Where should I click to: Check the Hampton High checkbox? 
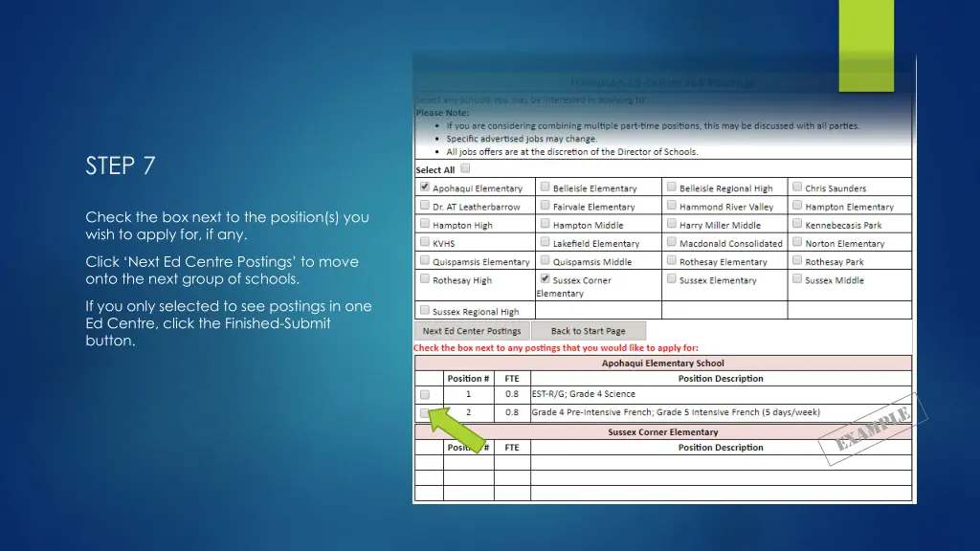tap(424, 225)
